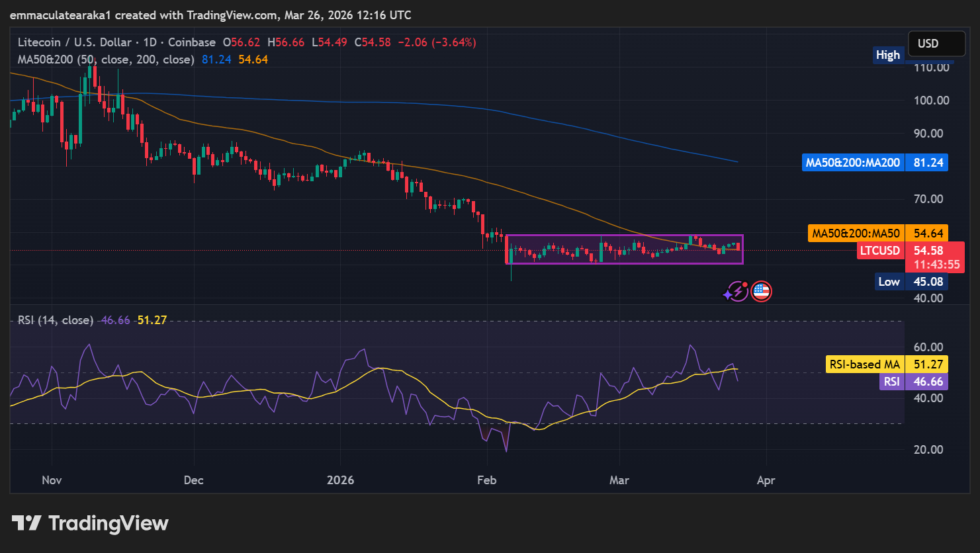
Task: Click the purple RSI 46.66 label
Action: [x=913, y=381]
